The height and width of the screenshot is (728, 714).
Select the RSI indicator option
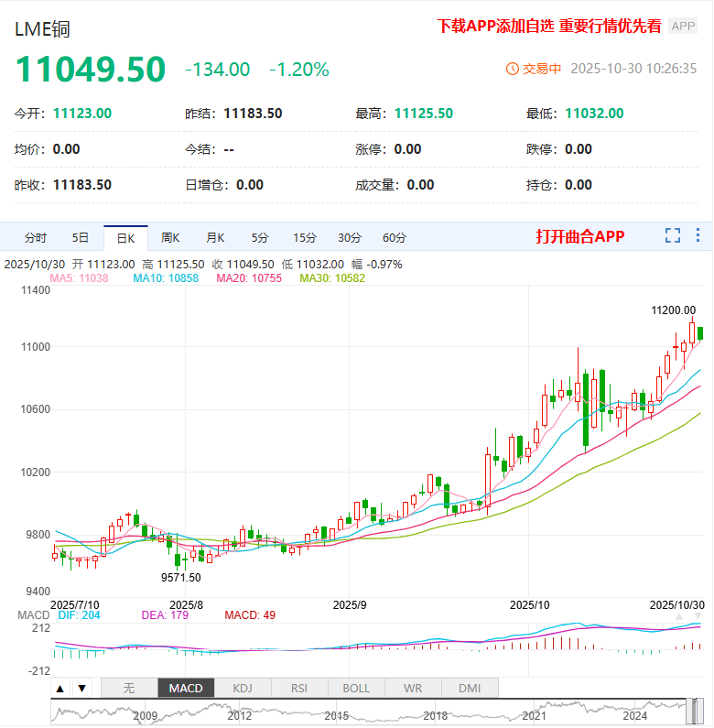point(299,689)
